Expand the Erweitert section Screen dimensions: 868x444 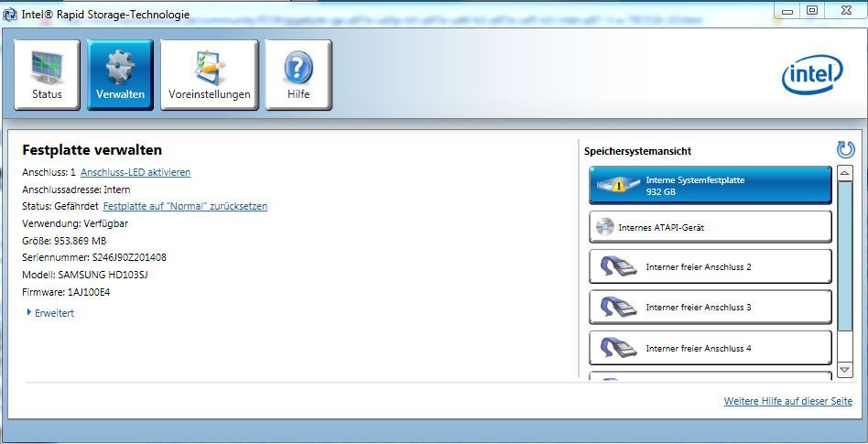coord(50,313)
